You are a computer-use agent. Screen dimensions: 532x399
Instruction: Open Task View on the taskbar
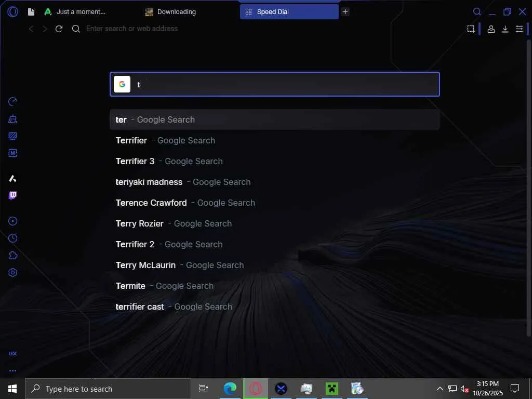coord(204,389)
